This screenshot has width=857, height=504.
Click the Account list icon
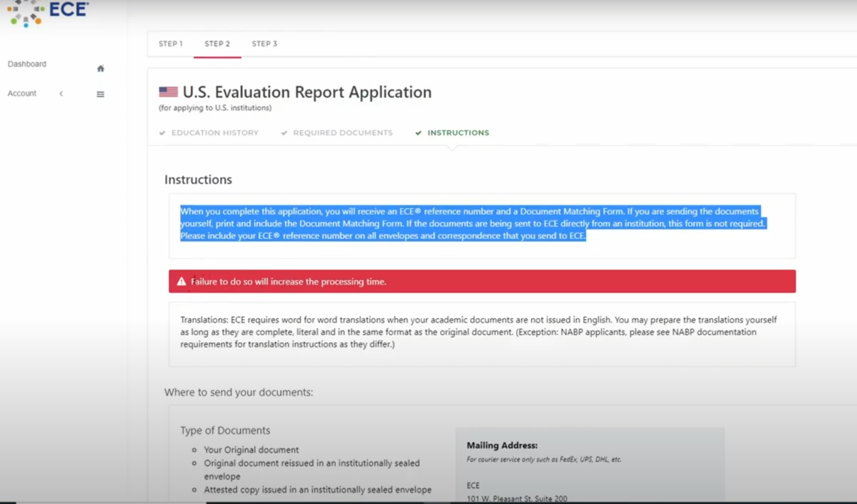[x=101, y=94]
